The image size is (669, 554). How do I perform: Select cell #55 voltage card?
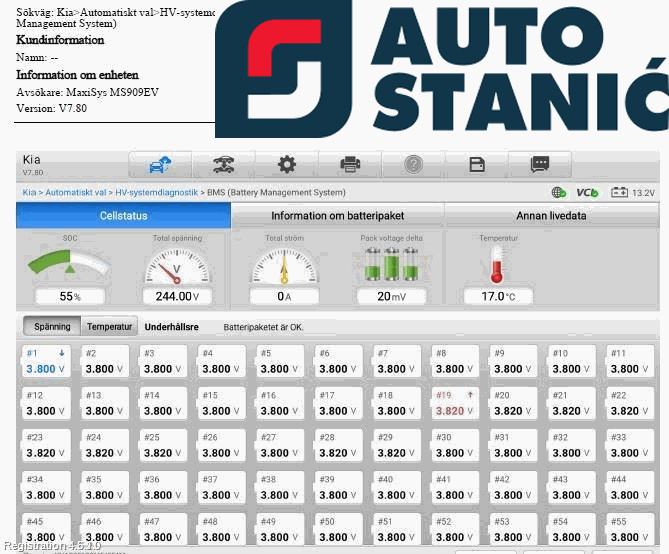[630, 529]
